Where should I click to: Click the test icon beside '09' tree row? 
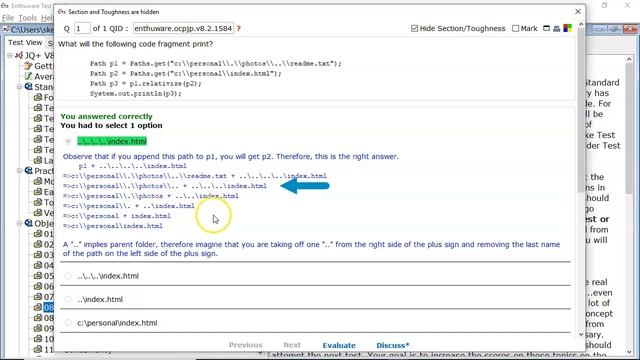[38, 328]
